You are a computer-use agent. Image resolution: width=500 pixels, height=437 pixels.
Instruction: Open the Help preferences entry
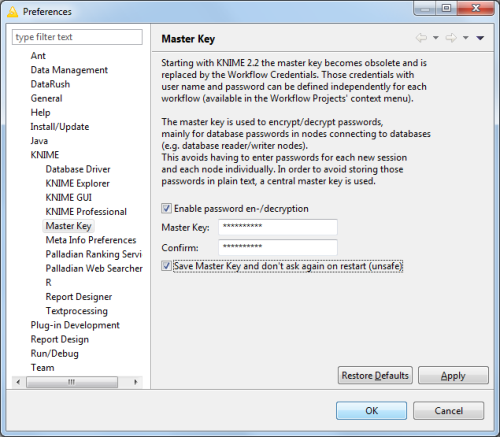(x=40, y=113)
